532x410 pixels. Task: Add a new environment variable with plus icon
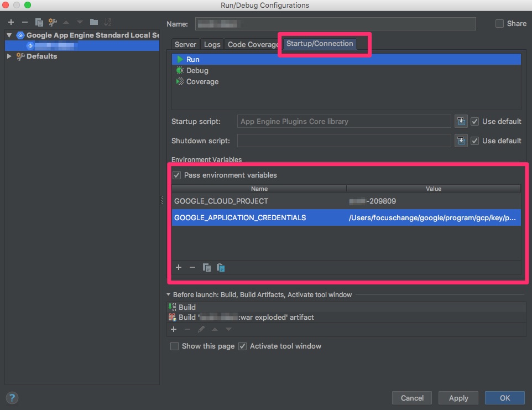tap(178, 267)
